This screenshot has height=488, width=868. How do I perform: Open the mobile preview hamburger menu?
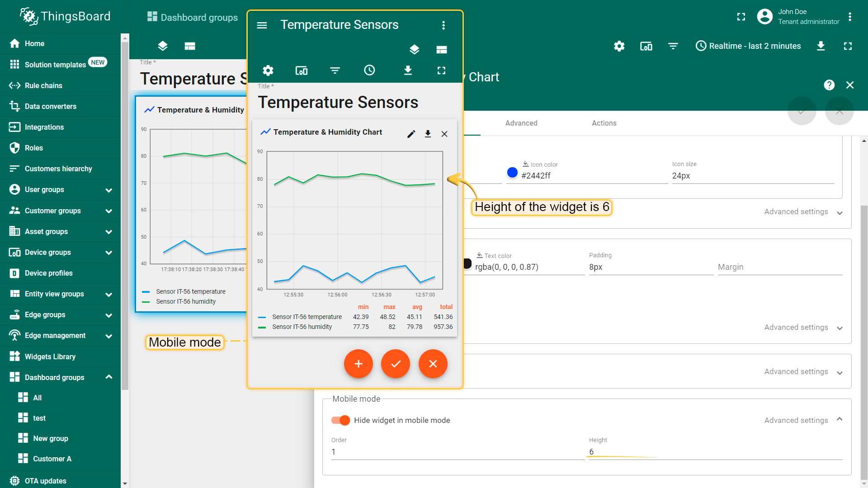pyautogui.click(x=262, y=25)
